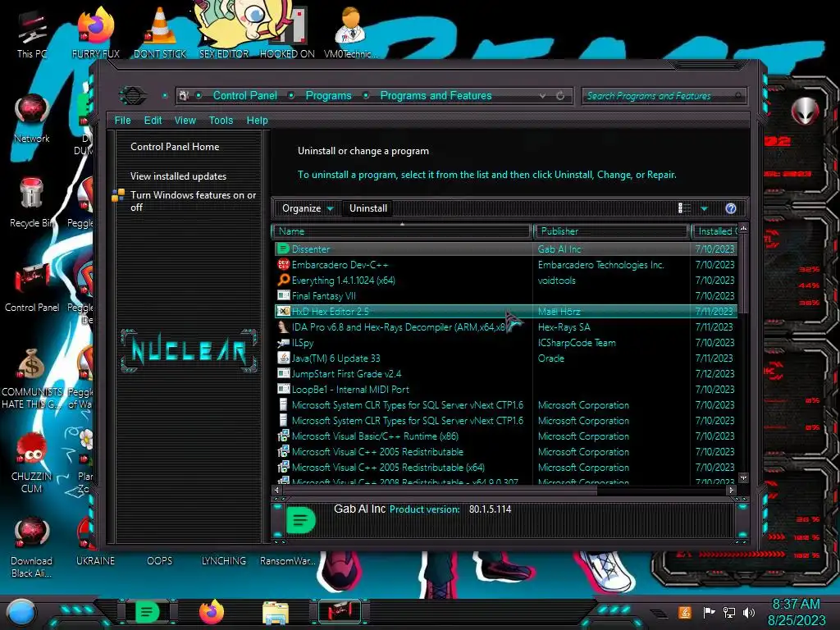Click ICSharpCode Team publisher cell
This screenshot has height=630, width=840.
click(577, 343)
